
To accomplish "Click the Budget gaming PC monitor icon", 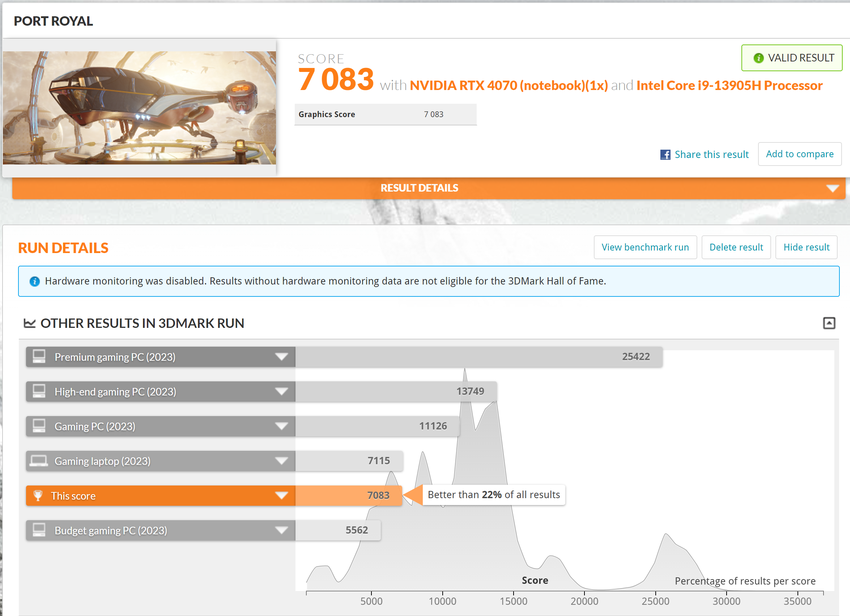I will click(39, 530).
